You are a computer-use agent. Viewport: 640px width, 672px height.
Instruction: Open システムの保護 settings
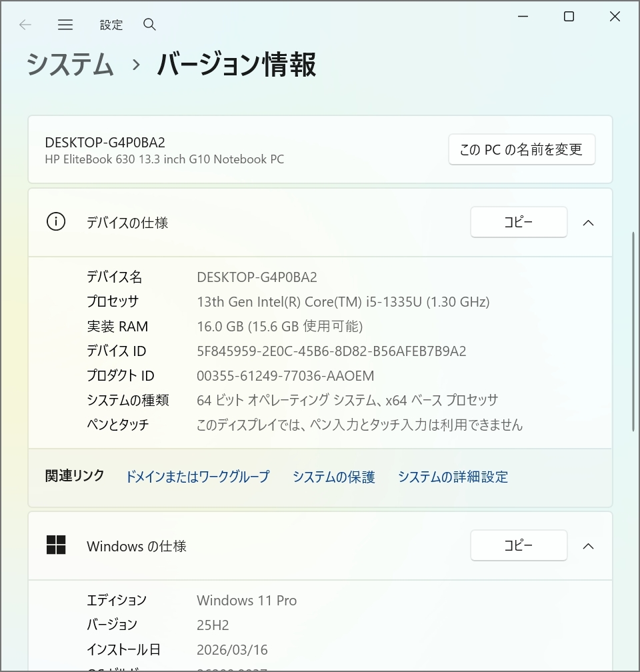[x=333, y=477]
